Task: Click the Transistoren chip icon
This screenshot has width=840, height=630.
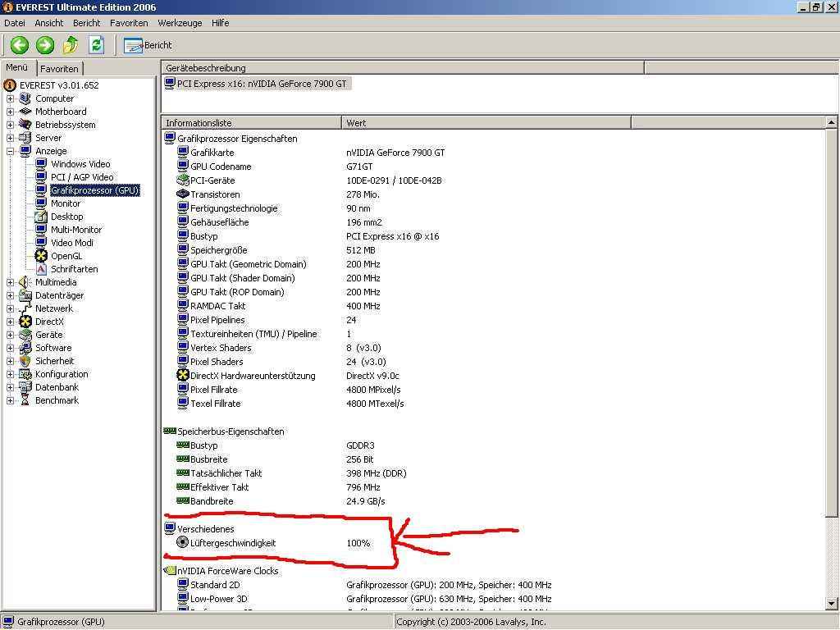Action: 183,194
